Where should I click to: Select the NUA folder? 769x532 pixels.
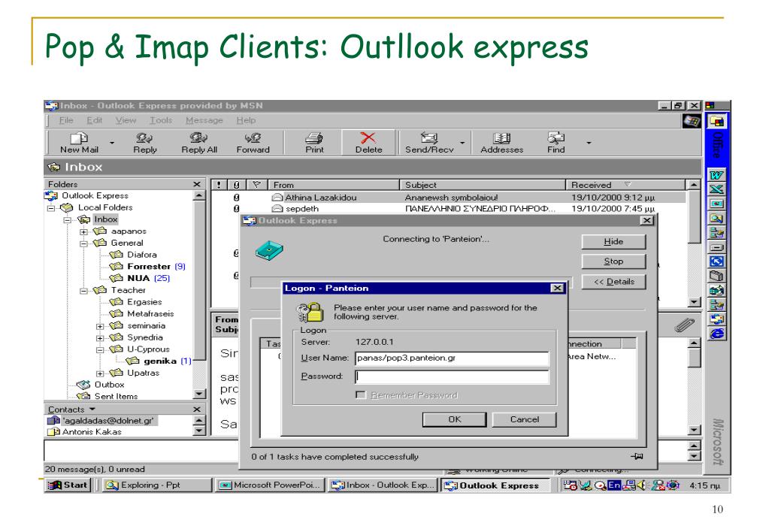pos(140,279)
